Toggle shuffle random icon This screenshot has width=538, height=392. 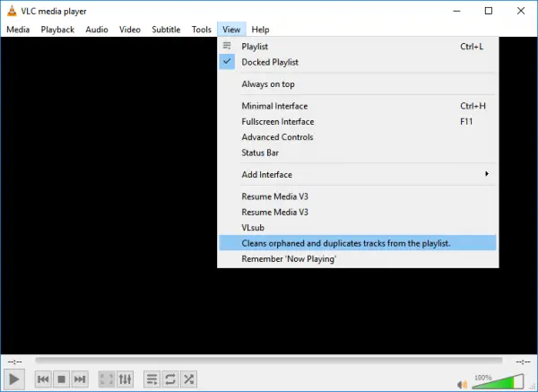click(x=188, y=379)
